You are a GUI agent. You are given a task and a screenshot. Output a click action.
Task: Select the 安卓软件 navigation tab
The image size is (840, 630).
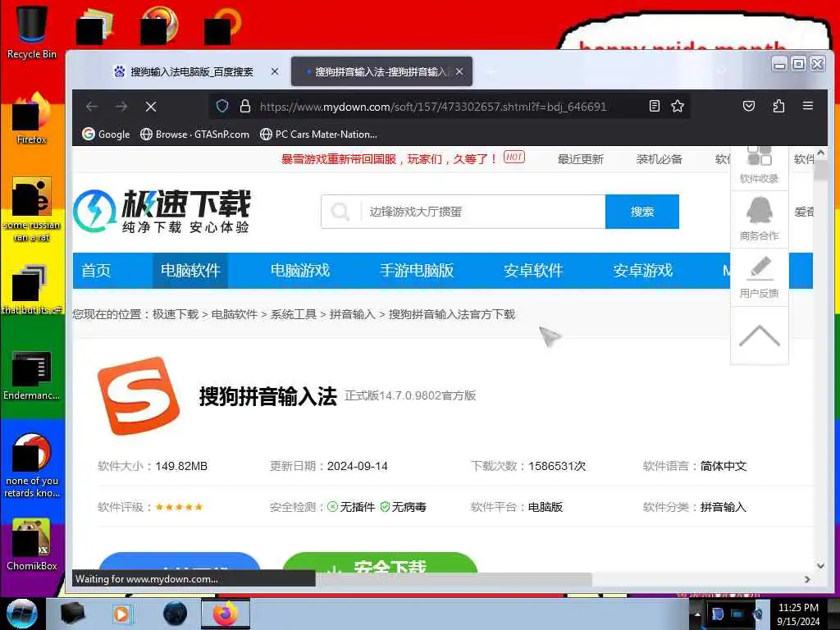point(533,270)
